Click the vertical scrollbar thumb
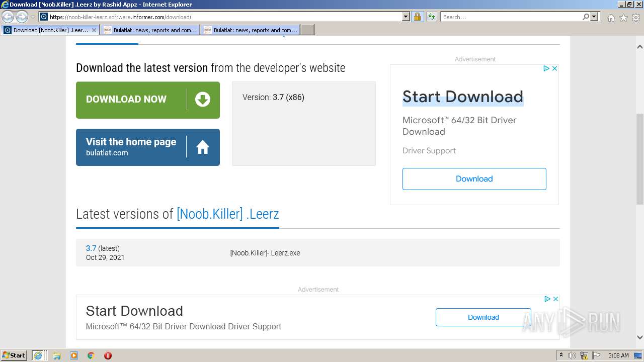This screenshot has width=644, height=362. [640, 159]
